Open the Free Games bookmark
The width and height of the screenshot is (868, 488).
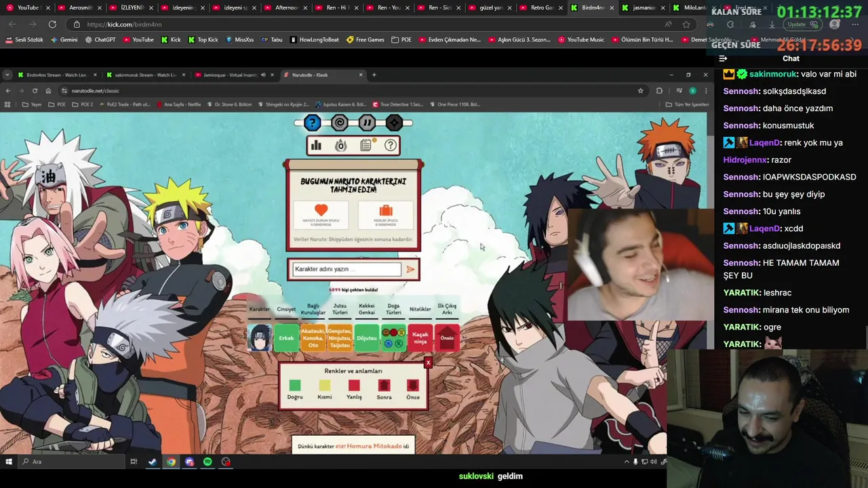(366, 39)
